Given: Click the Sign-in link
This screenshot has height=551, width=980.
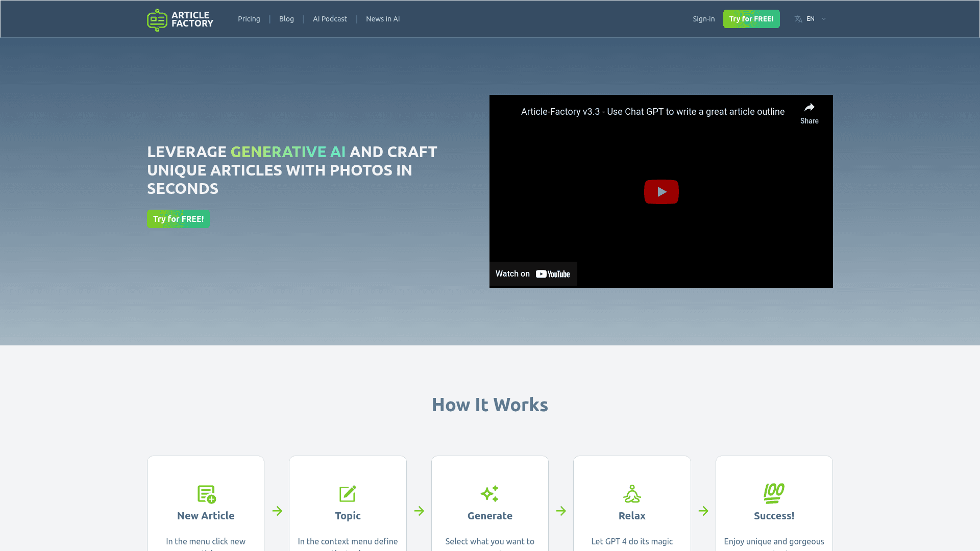Looking at the screenshot, I should (703, 19).
